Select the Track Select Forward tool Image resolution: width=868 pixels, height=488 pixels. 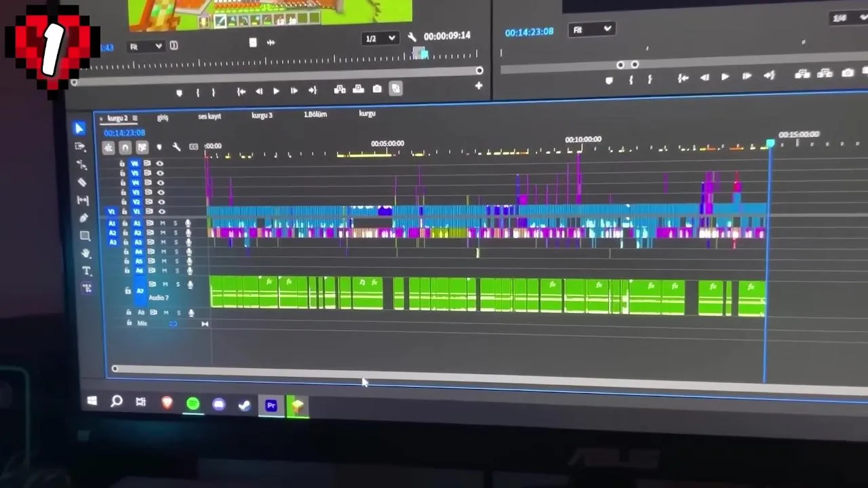(80, 146)
